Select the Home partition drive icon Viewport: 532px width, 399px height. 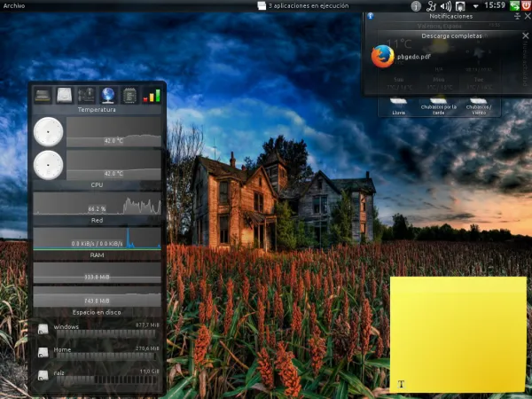(x=43, y=354)
